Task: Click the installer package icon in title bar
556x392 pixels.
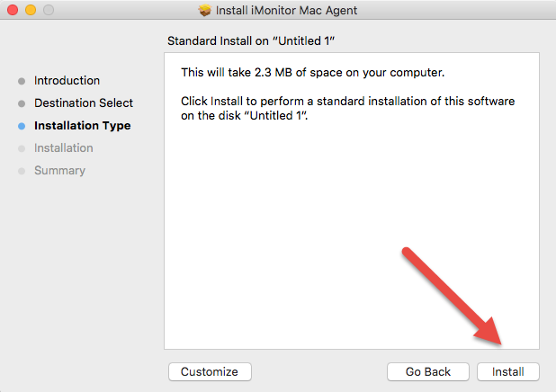Action: 204,10
